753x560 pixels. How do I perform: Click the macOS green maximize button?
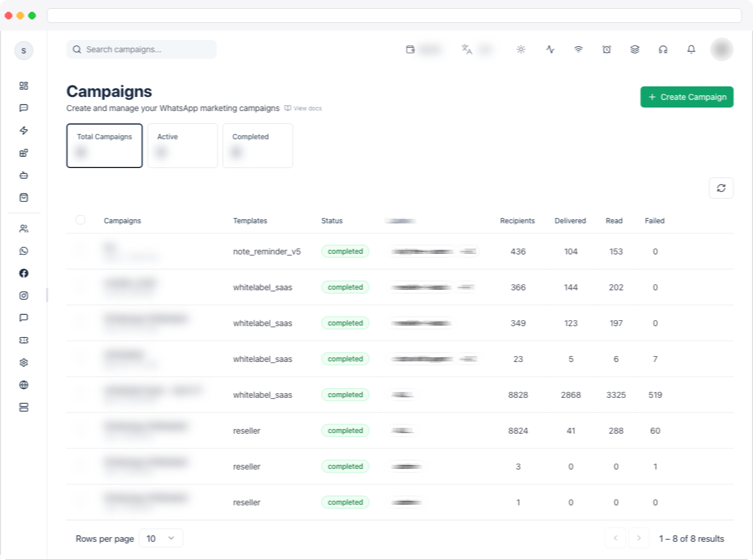click(32, 15)
